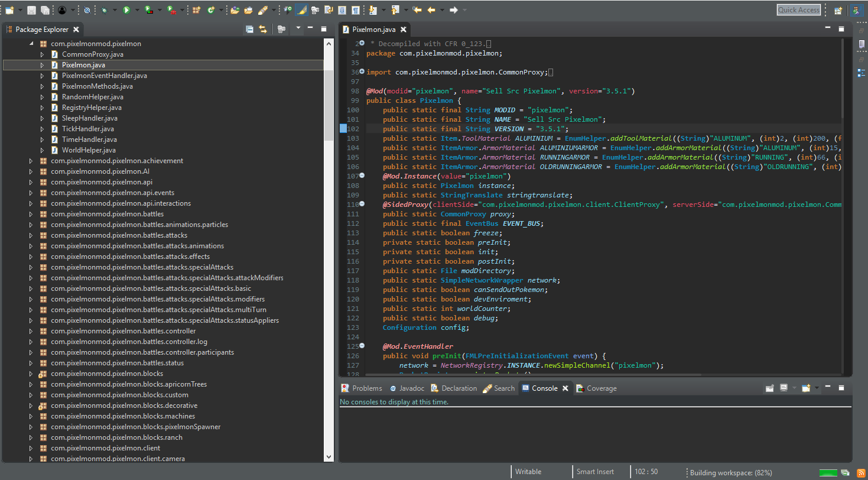The height and width of the screenshot is (480, 868).
Task: Expand the folded imports at line 36
Action: tap(362, 72)
